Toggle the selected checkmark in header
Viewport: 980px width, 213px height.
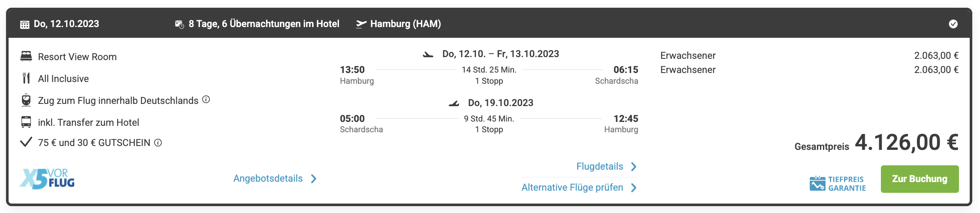pos(953,24)
